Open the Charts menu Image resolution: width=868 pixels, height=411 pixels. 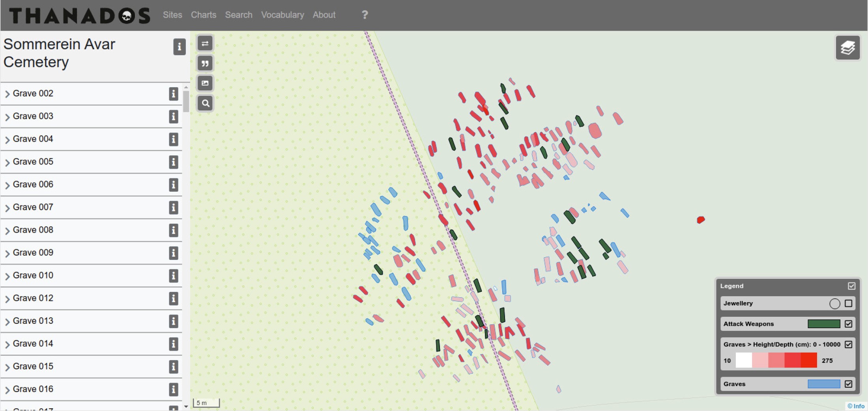click(203, 15)
